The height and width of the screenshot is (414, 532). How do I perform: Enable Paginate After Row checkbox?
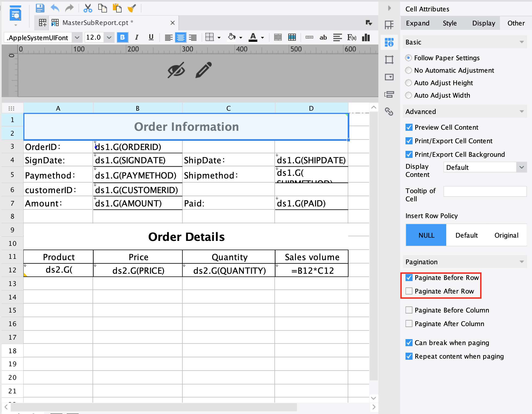[409, 291]
